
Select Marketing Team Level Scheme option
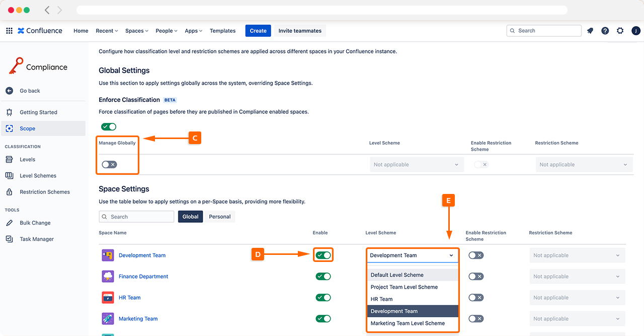[408, 323]
